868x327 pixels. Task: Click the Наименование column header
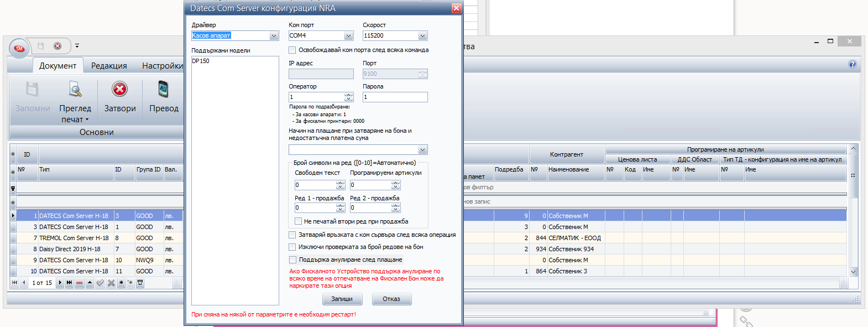576,173
